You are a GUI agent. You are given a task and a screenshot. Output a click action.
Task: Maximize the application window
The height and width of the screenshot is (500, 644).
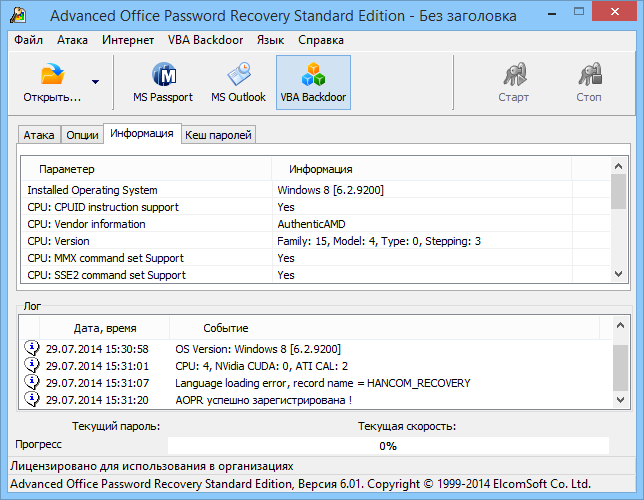point(579,12)
